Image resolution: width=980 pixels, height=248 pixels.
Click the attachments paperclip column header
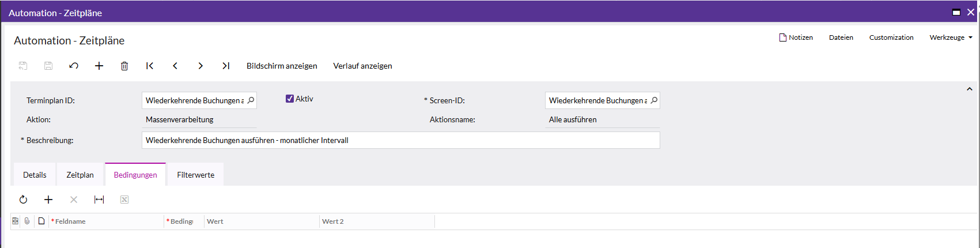coord(27,221)
